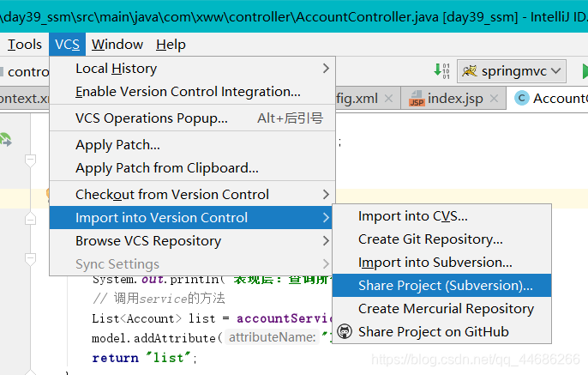This screenshot has height=375, width=588.
Task: Choose Share Project (Subversion)
Action: (x=441, y=286)
